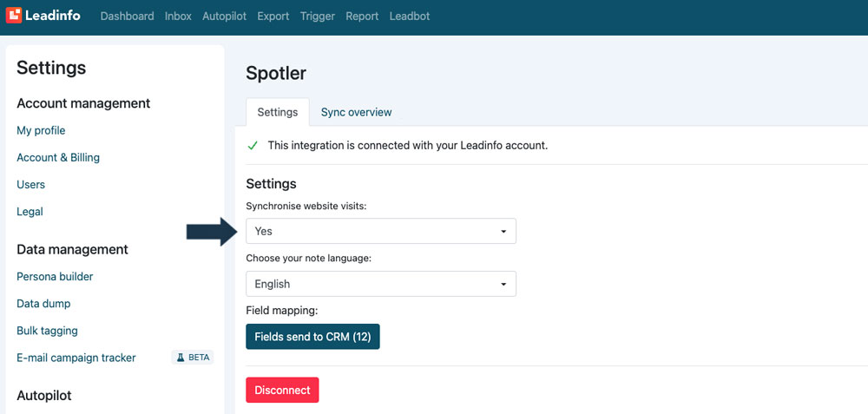The image size is (868, 414).
Task: Open Leadbot from top navigation
Action: click(410, 16)
